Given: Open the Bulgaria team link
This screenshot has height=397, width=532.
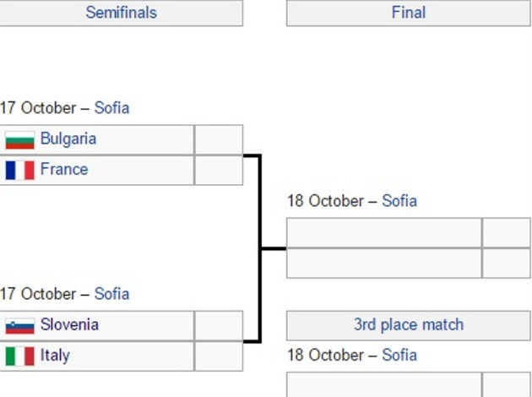Looking at the screenshot, I should [68, 139].
